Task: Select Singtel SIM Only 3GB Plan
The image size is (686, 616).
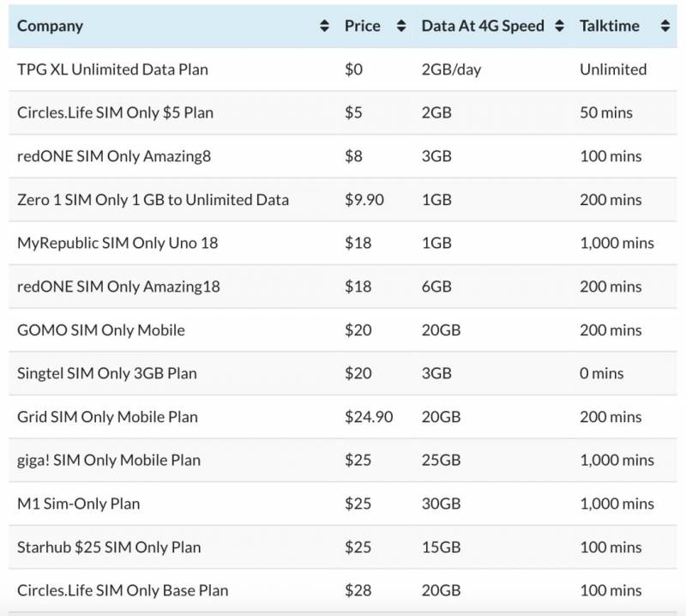Action: pos(106,373)
